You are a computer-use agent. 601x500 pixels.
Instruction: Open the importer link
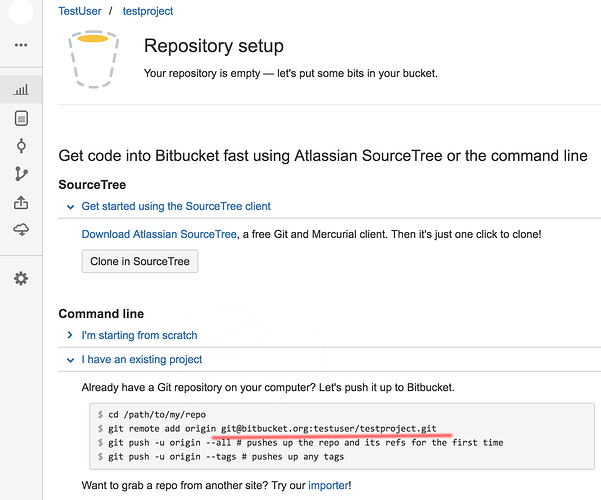coord(328,485)
